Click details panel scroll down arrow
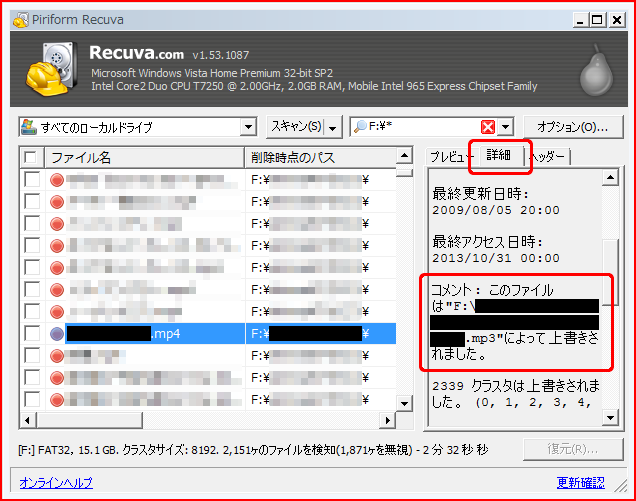The height and width of the screenshot is (501, 636). (610, 417)
